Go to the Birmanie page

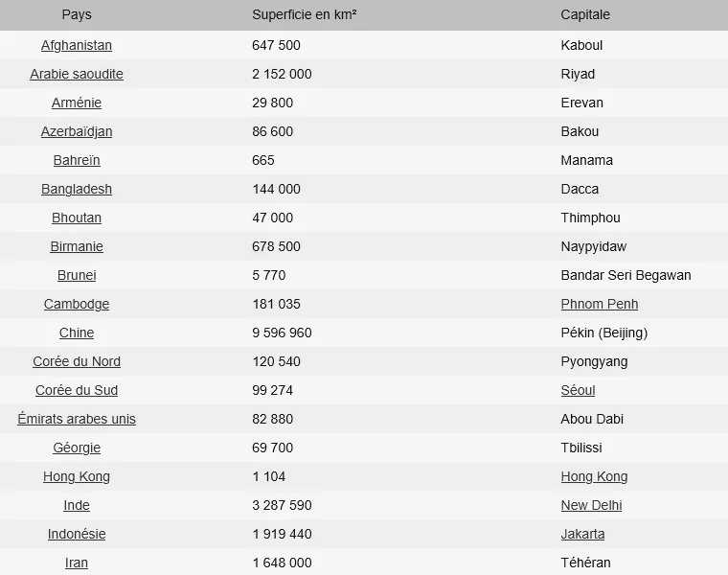click(77, 246)
